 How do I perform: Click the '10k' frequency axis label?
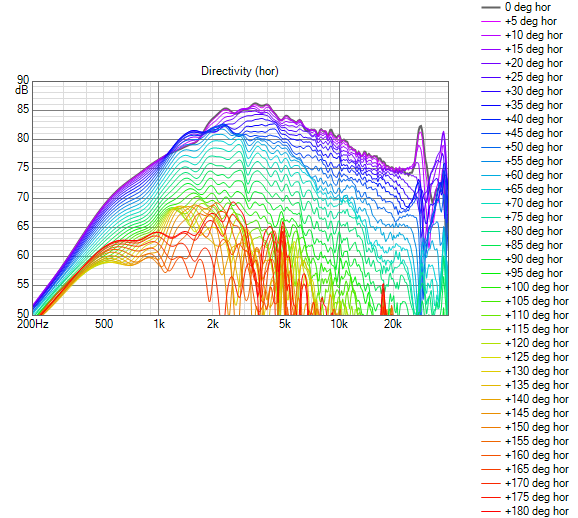339,324
